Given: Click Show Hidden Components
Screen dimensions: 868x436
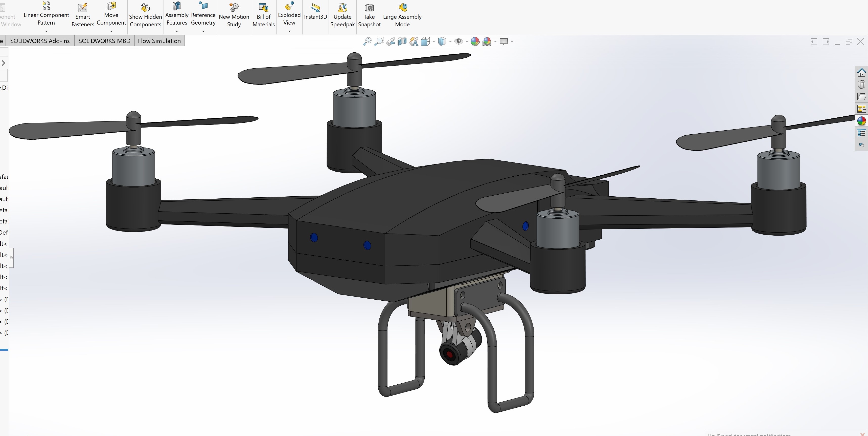Looking at the screenshot, I should click(x=145, y=15).
